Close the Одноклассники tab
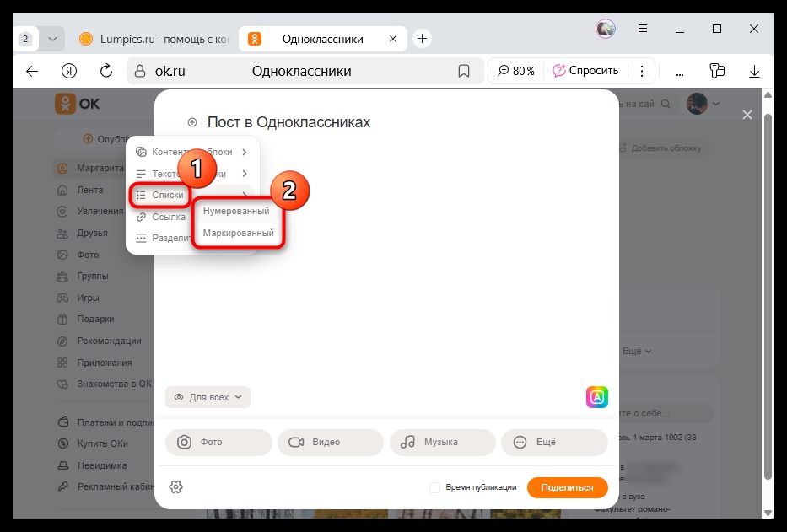The height and width of the screenshot is (532, 787). pyautogui.click(x=393, y=39)
